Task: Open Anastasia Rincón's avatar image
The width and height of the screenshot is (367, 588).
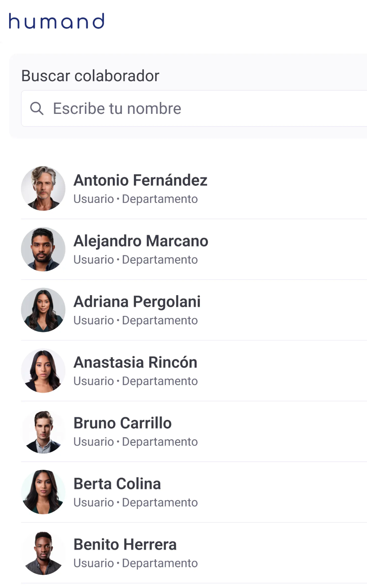Action: click(x=43, y=371)
